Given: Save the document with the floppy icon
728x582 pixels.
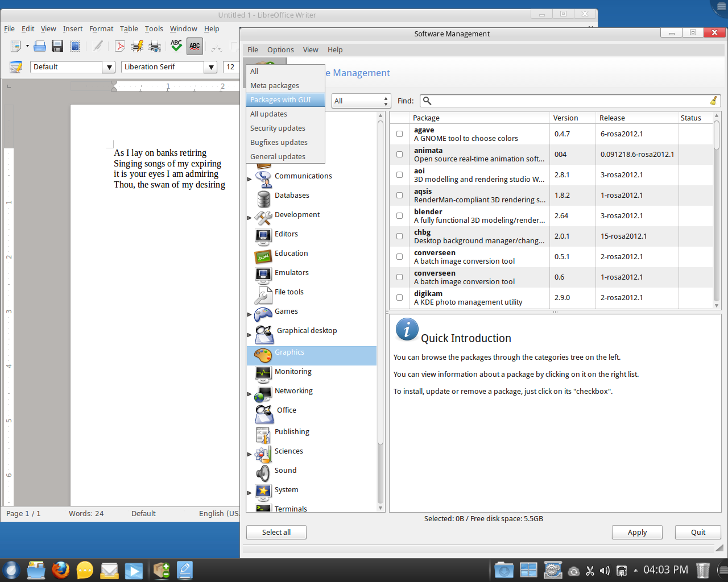Looking at the screenshot, I should pyautogui.click(x=57, y=47).
